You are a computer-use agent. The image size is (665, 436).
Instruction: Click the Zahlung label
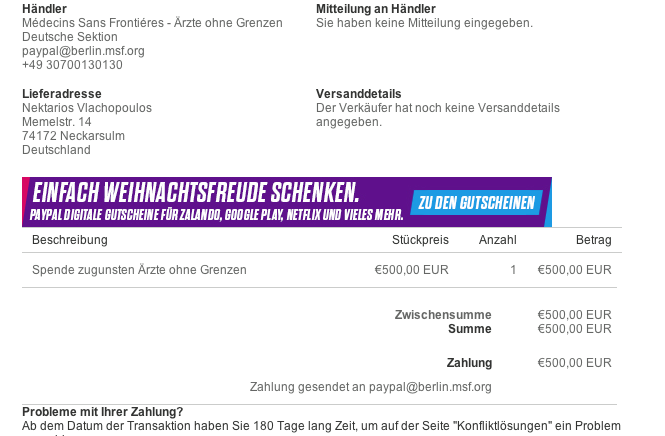469,363
